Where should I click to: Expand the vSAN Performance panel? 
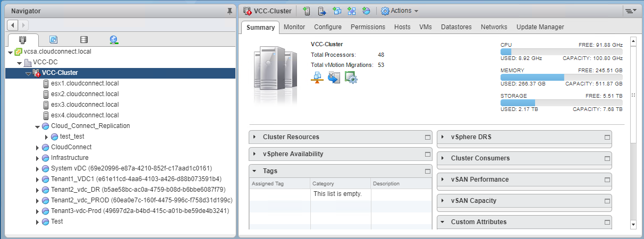(x=443, y=180)
